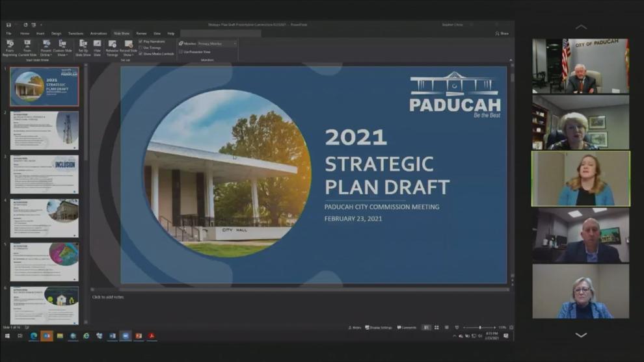
Task: Switch to the Insert tab
Action: 40,33
